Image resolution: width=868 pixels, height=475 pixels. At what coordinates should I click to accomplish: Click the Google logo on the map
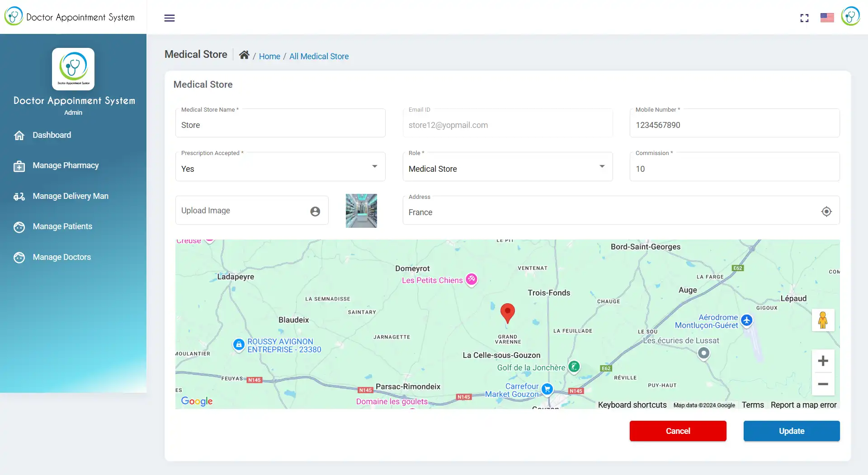197,401
